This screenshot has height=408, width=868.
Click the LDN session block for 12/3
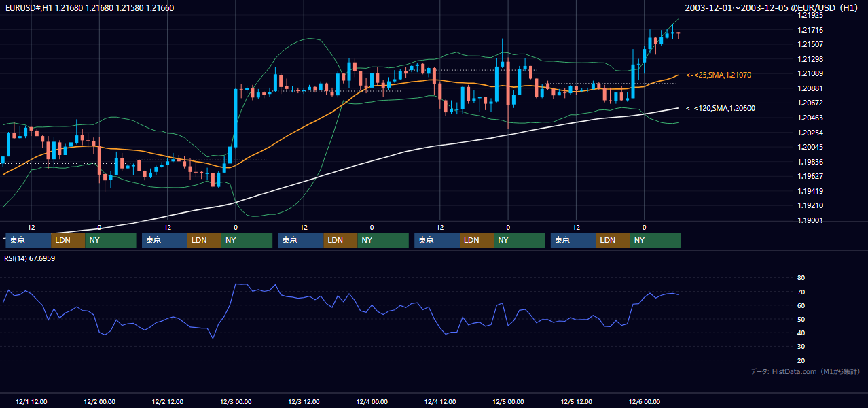(340, 240)
